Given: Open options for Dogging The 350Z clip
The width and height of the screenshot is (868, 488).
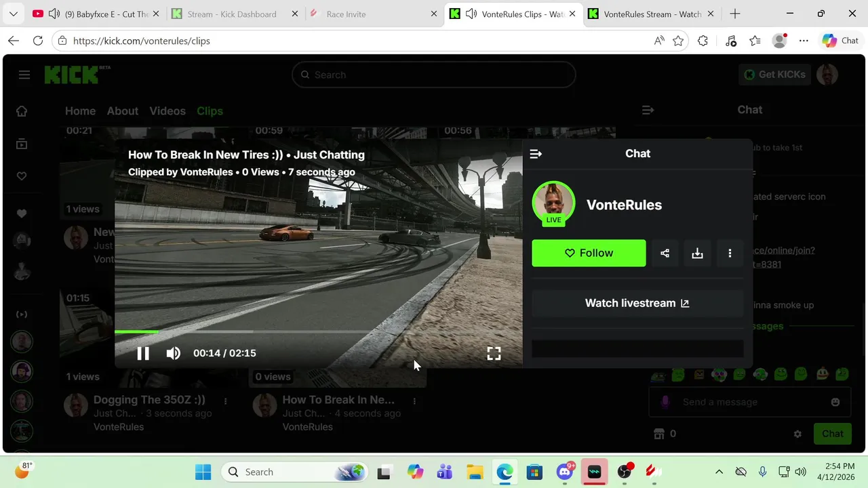Looking at the screenshot, I should [x=225, y=401].
